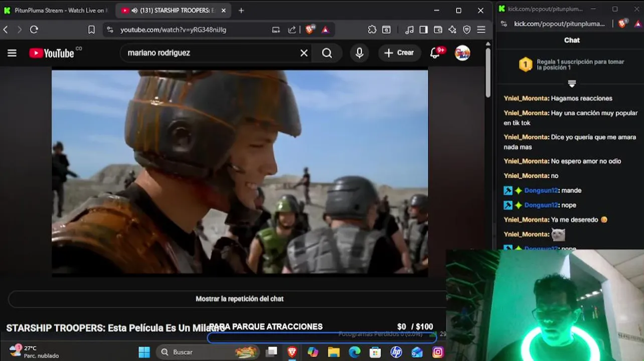Screen dimensions: 644x361
Task: Open Brave Rewards triangle icon
Action: pyautogui.click(x=326, y=30)
